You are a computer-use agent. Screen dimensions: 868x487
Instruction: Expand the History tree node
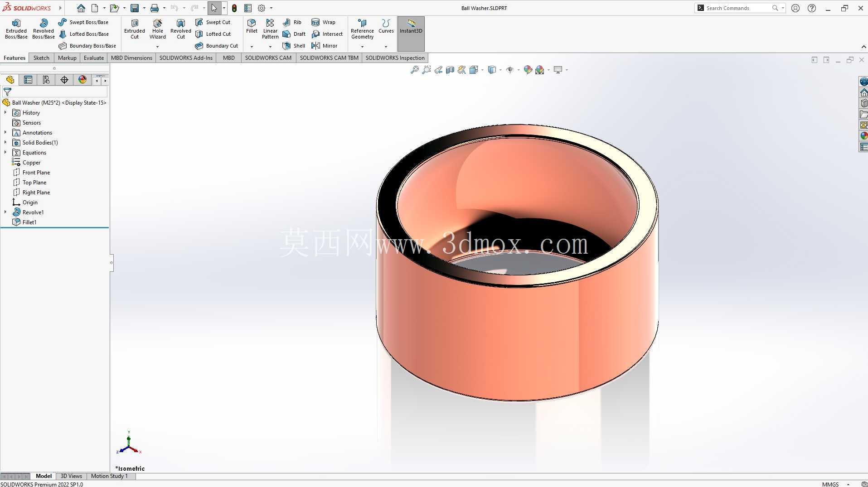5,112
